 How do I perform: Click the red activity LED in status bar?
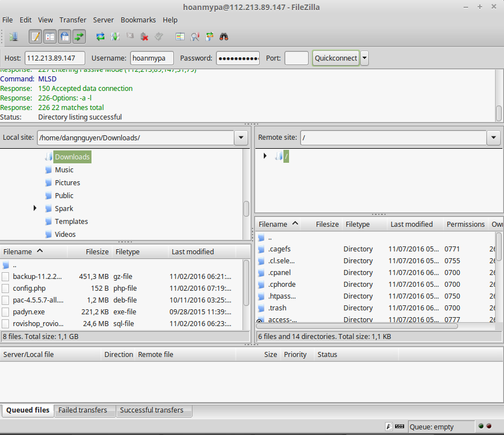coord(489,426)
